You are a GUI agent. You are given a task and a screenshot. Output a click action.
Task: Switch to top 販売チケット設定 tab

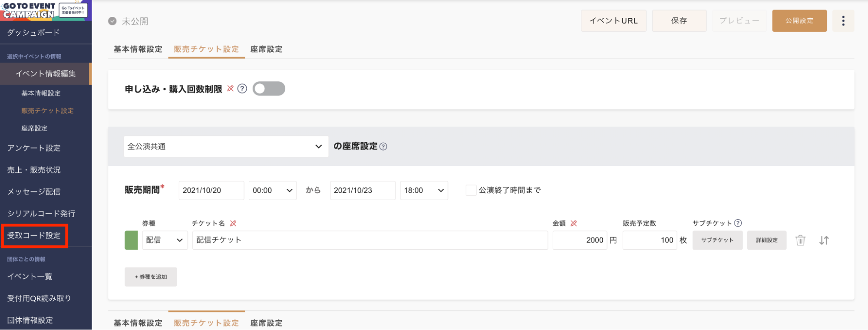[206, 49]
